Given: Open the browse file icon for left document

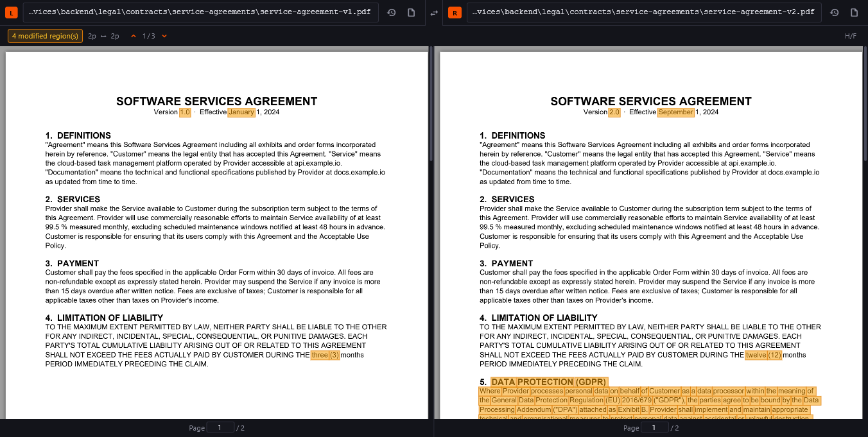Looking at the screenshot, I should point(412,13).
